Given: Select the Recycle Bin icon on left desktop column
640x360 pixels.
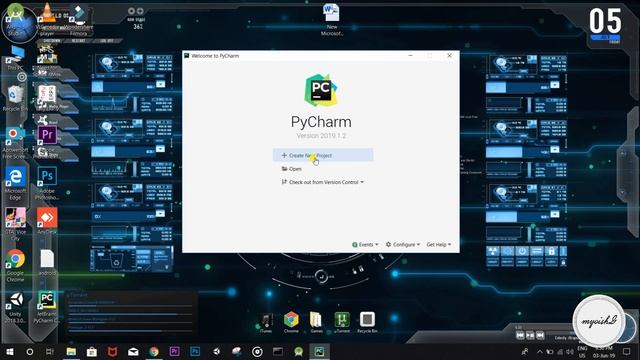Looking at the screenshot, I should point(16,98).
